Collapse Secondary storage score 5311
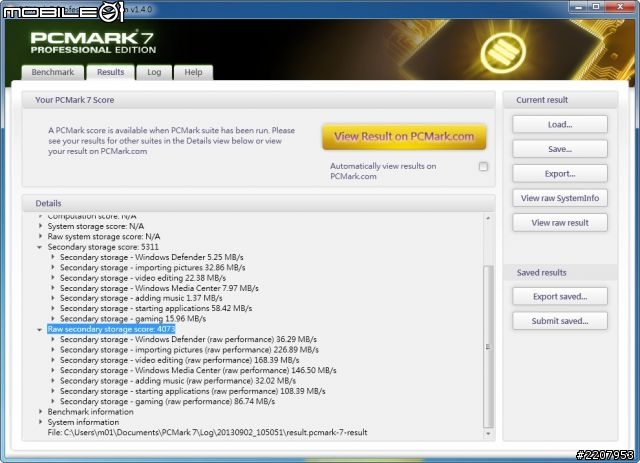 click(x=40, y=247)
